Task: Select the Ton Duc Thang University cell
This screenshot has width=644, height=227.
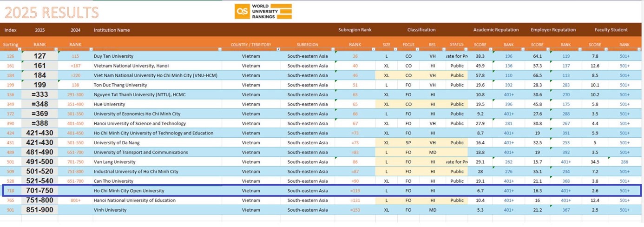Action: [157, 85]
